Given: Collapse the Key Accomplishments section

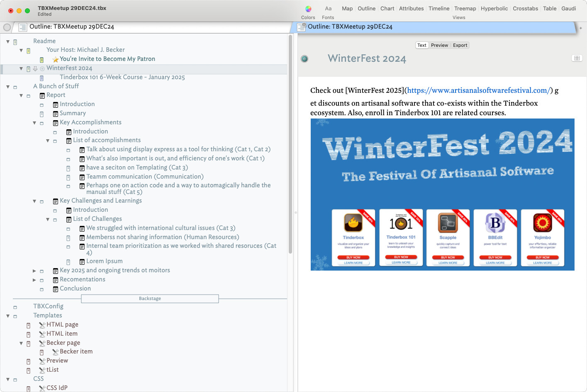Looking at the screenshot, I should click(34, 123).
